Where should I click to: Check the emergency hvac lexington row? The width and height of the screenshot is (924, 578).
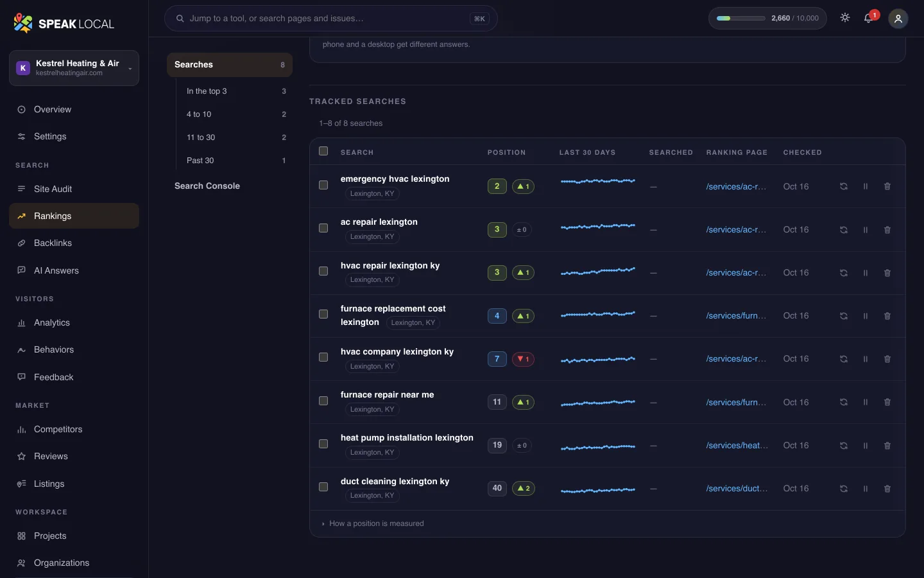point(323,185)
